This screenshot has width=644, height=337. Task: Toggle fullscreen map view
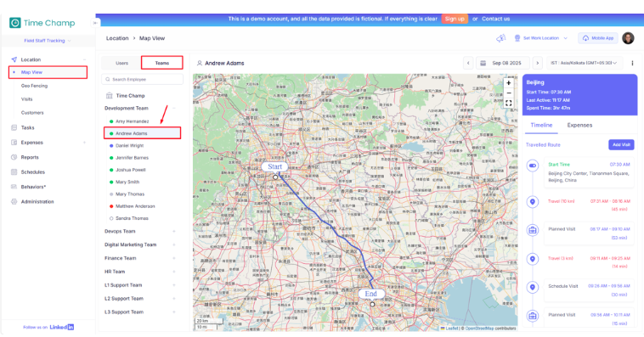[508, 104]
